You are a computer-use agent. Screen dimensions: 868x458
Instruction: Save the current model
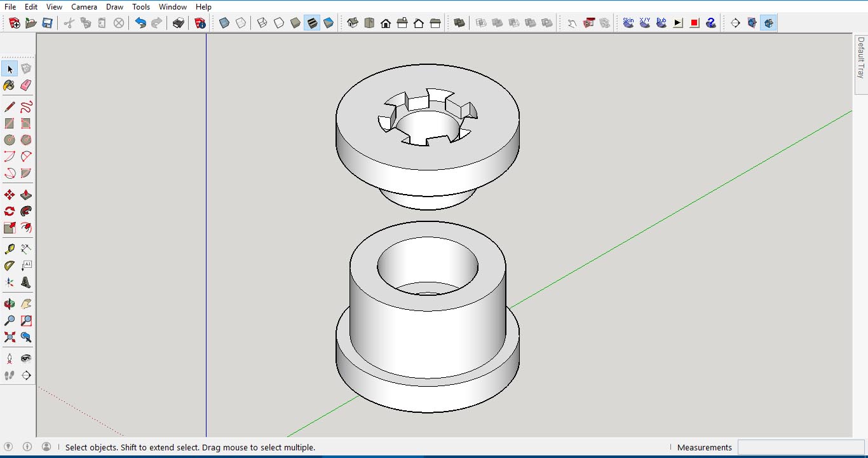tap(47, 22)
